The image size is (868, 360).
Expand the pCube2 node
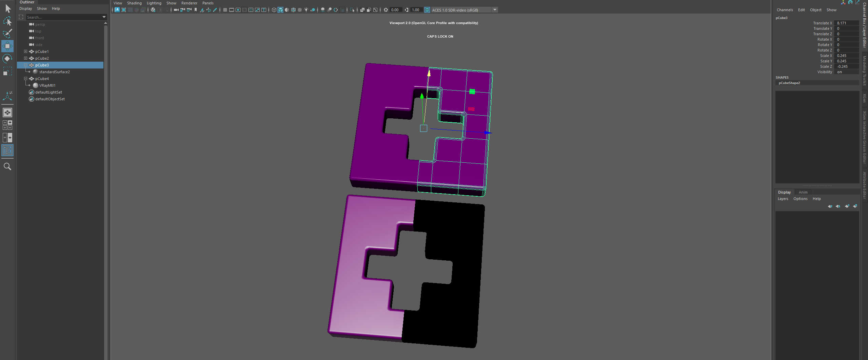pos(25,58)
